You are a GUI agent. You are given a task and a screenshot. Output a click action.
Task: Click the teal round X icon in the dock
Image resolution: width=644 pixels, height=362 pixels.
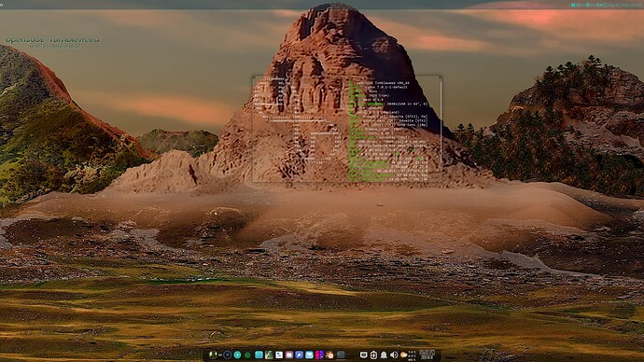pos(237,355)
